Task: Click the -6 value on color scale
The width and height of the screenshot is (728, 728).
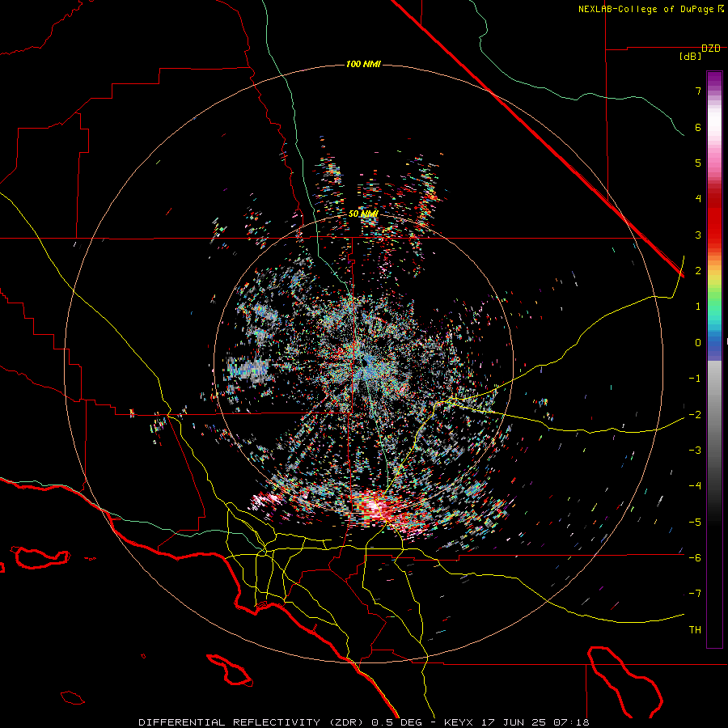Action: point(695,557)
